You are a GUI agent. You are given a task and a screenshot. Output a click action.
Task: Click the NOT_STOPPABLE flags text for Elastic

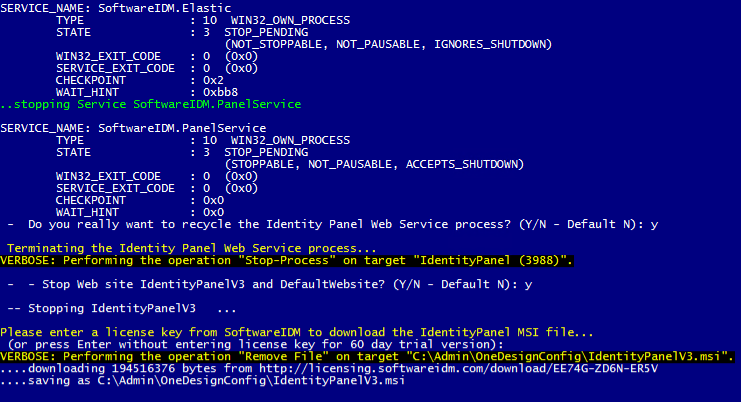(388, 44)
